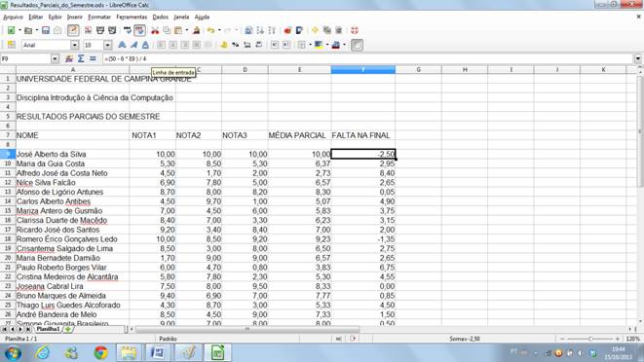
Task: Toggle the AutoSpellcheck button
Action: (x=139, y=30)
